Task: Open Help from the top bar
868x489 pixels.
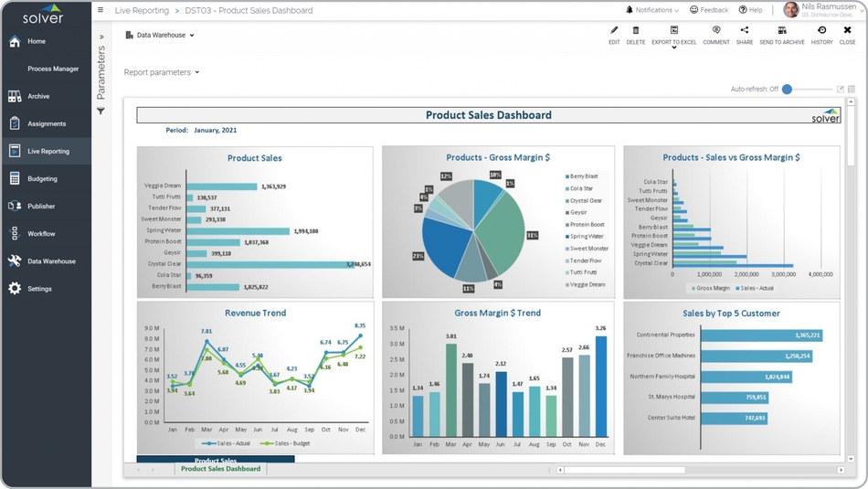Action: coord(751,10)
